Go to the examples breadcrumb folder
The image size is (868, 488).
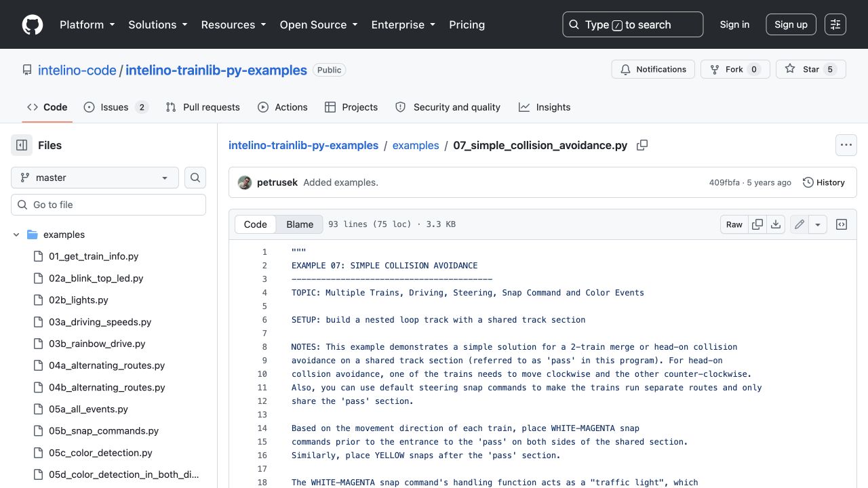click(x=416, y=145)
